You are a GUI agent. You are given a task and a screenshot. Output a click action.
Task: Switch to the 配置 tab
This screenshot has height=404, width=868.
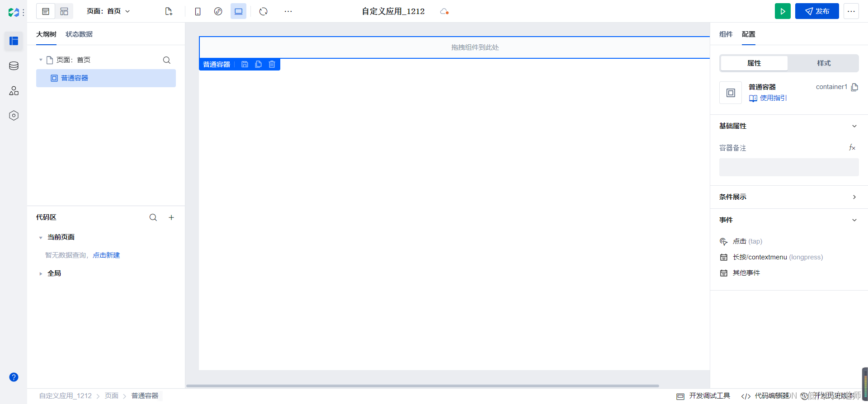[749, 34]
